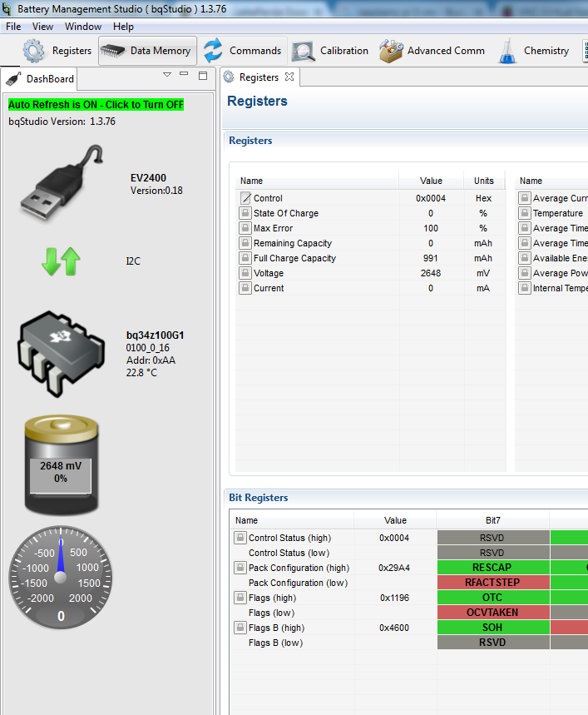Click Flags B value 0x4600

[394, 628]
